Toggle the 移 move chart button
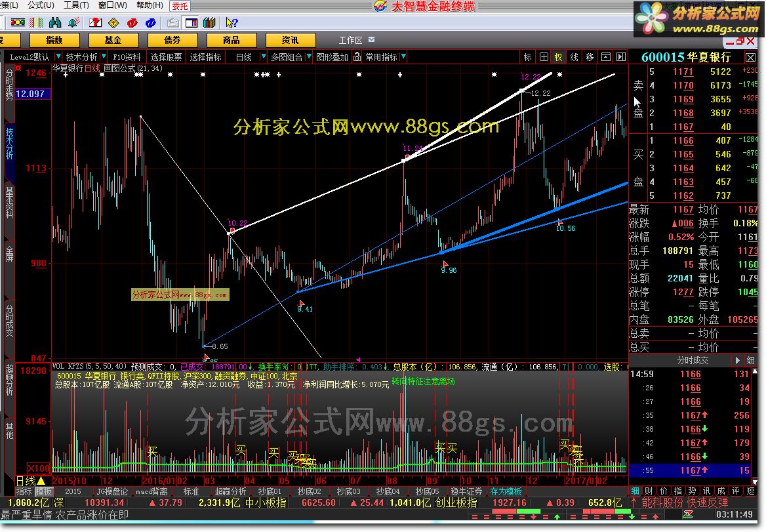 click(590, 57)
